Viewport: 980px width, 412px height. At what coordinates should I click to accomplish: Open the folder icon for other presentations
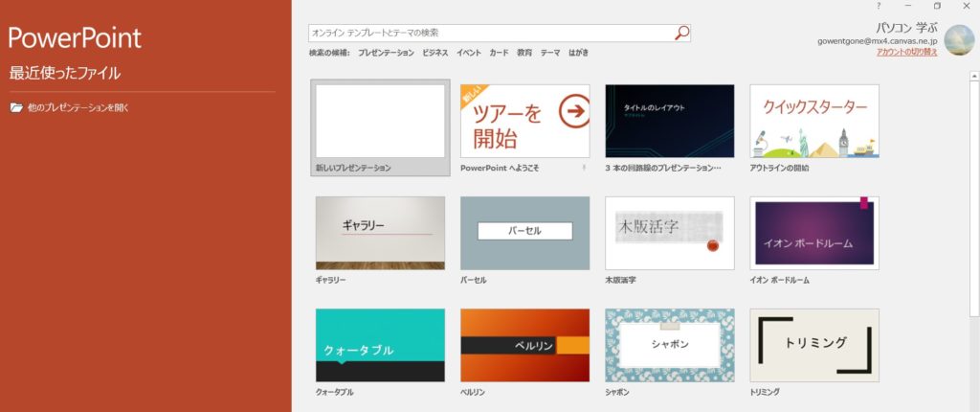(16, 107)
